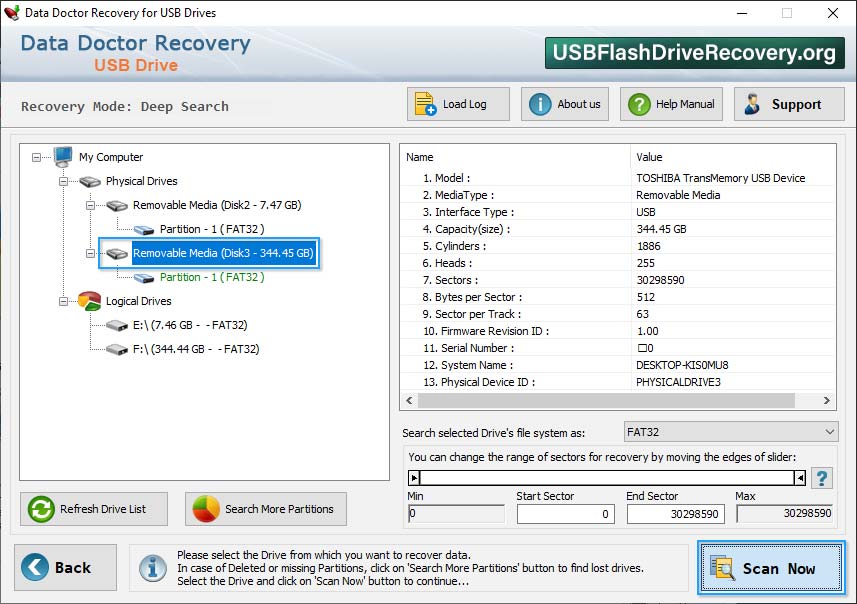The width and height of the screenshot is (857, 604).
Task: Click the Disk2 removable media drive icon
Action: coord(117,206)
